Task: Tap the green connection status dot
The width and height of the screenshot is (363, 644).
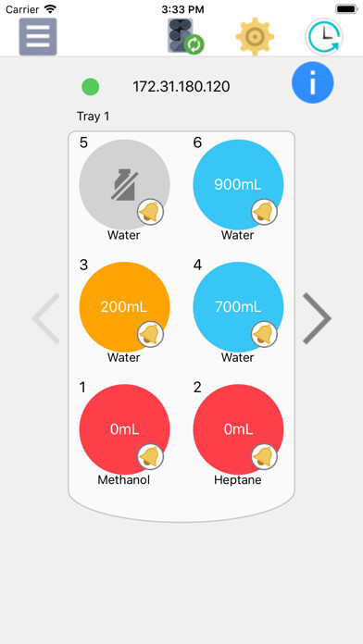Action: 91,87
